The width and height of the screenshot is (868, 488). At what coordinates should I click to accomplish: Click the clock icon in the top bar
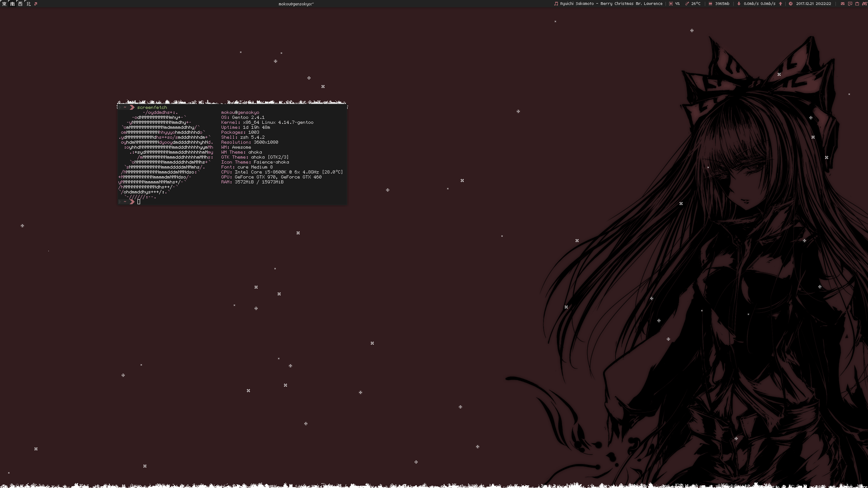791,4
